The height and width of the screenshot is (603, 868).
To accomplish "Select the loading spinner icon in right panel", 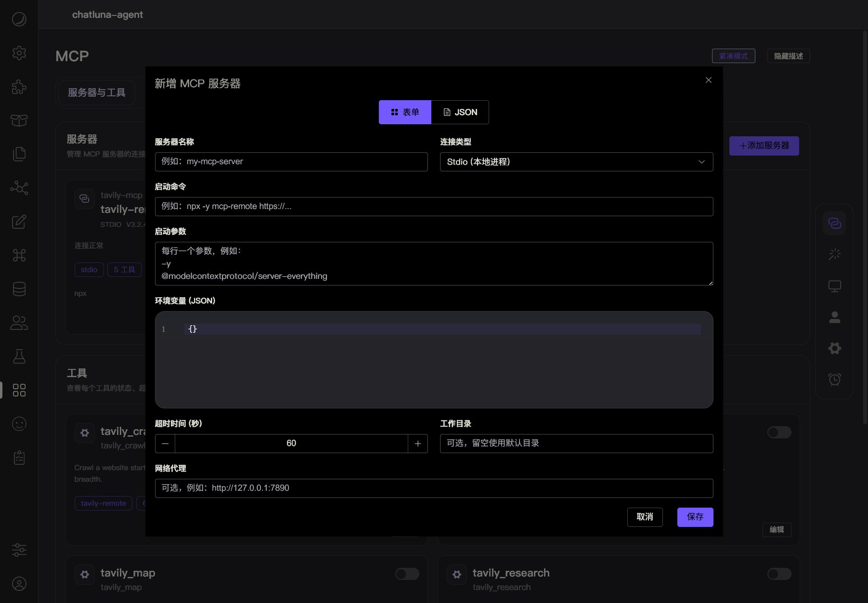I will 834,254.
